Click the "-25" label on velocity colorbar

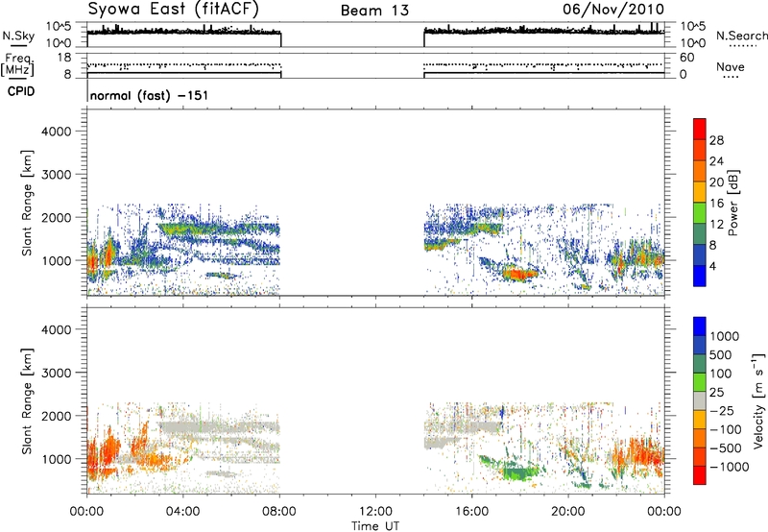coord(722,410)
